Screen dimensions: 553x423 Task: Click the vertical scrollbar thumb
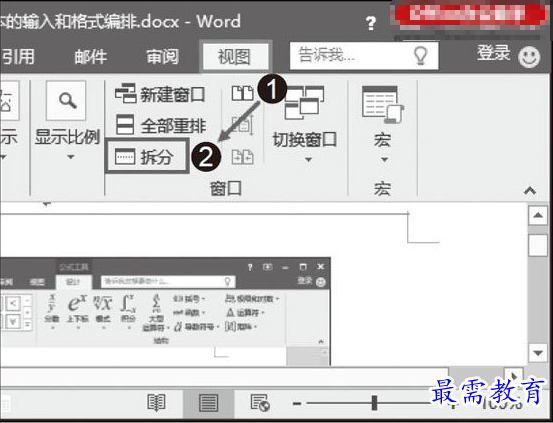coord(538,244)
